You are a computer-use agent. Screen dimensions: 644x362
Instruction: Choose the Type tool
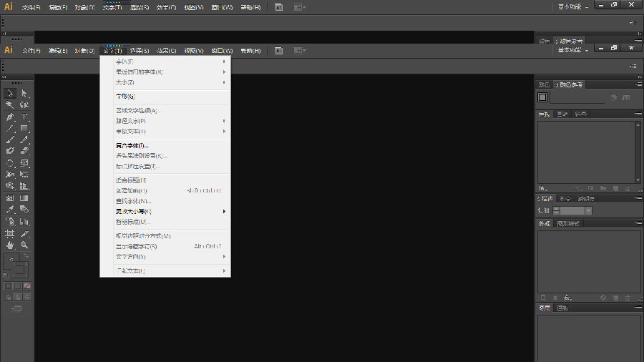[24, 117]
